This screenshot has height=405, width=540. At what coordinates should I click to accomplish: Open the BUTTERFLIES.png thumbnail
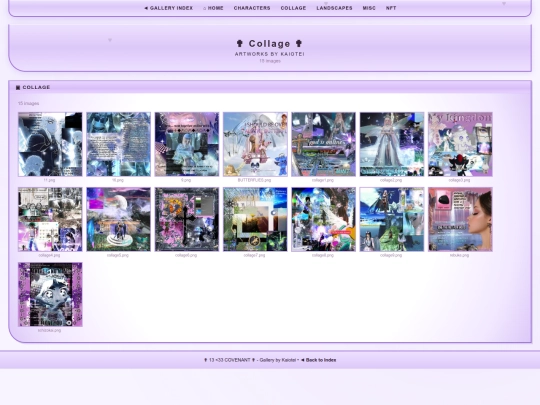point(255,144)
